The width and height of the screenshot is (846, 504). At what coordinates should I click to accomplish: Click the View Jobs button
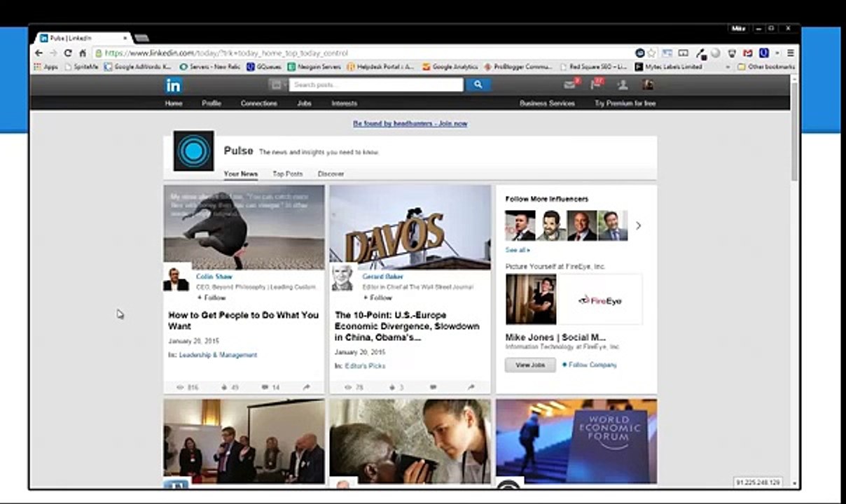(x=530, y=365)
